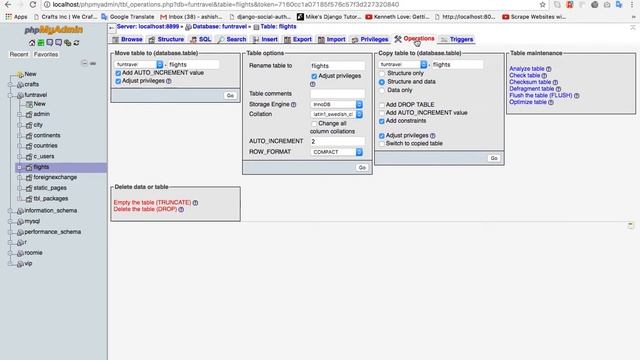Select the Structure only radio option
The height and width of the screenshot is (360, 640).
[x=382, y=73]
